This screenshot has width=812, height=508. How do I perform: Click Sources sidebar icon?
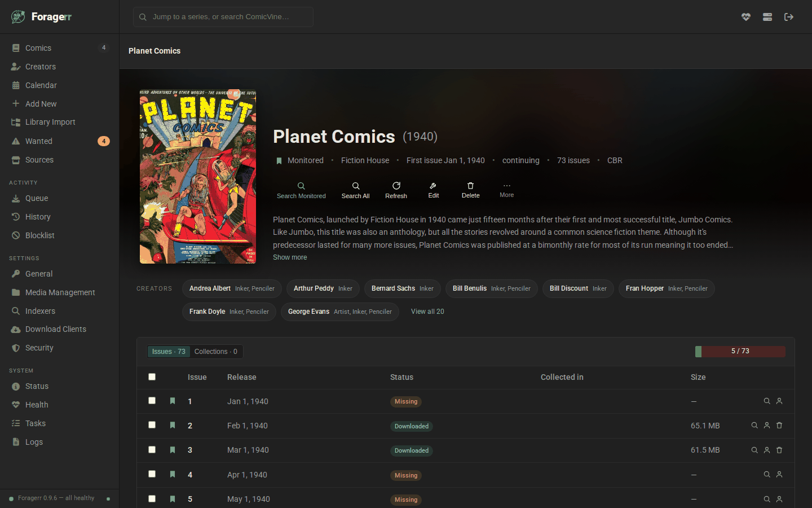point(16,160)
